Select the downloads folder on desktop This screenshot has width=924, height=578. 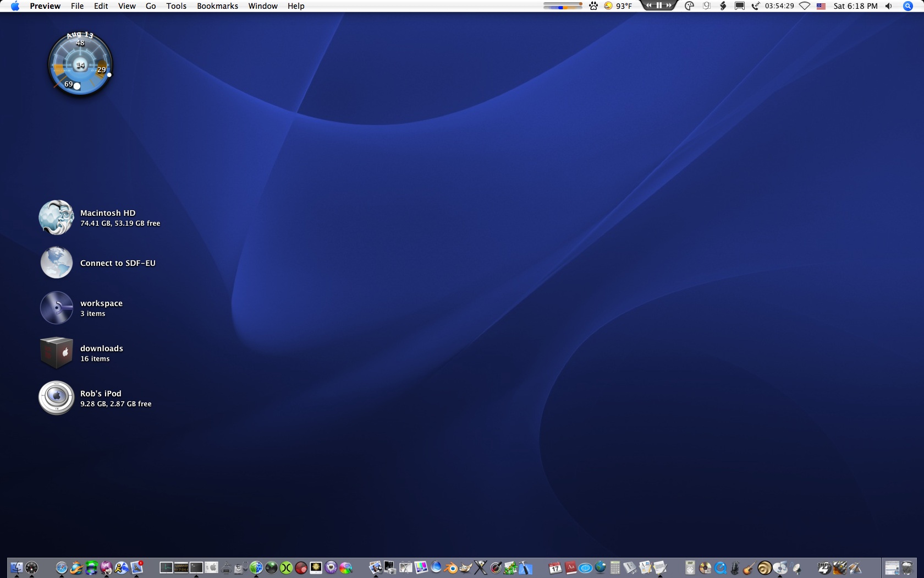coord(56,353)
